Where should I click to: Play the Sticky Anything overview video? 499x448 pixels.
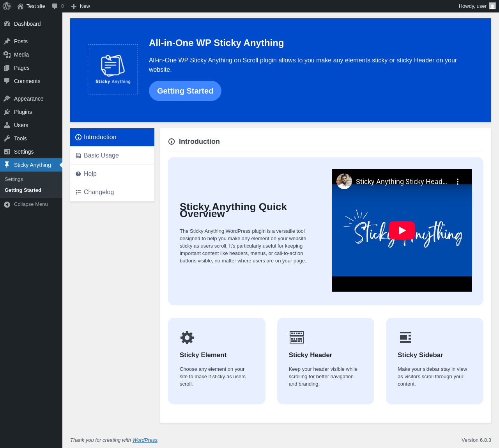click(x=402, y=230)
